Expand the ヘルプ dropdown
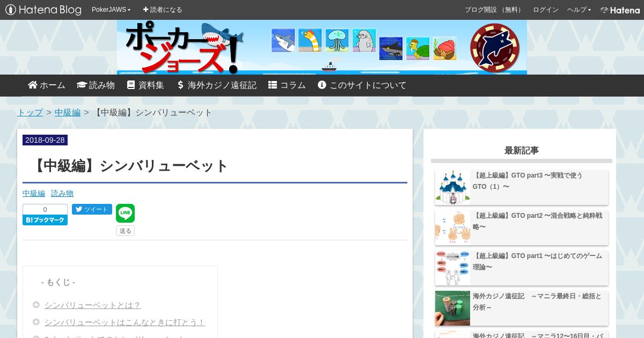 click(x=579, y=10)
